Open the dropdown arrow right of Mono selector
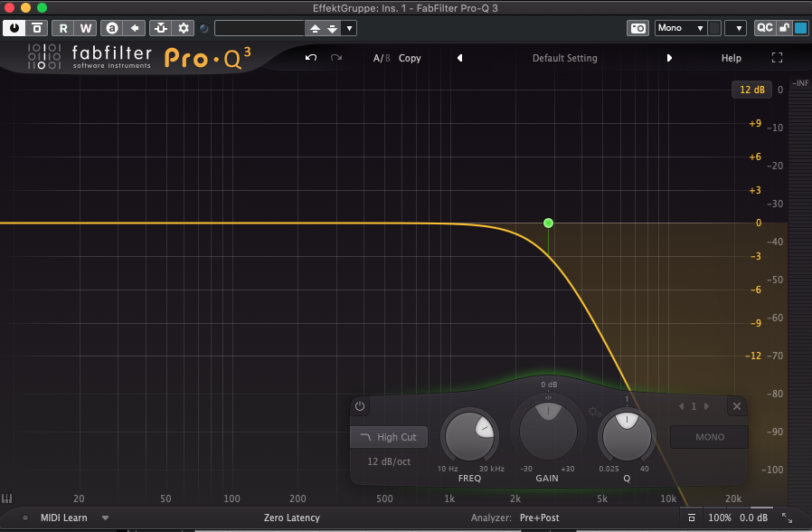 736,28
